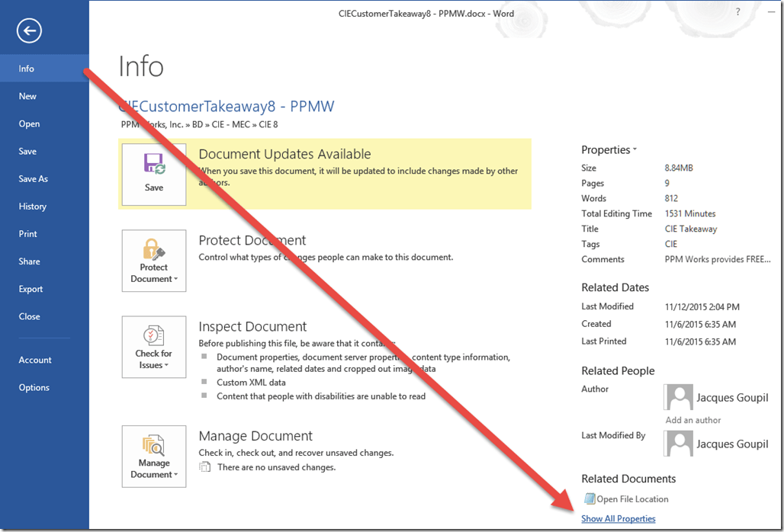Click CIE - MEC in the breadcrumb path
The width and height of the screenshot is (784, 532).
pos(230,124)
